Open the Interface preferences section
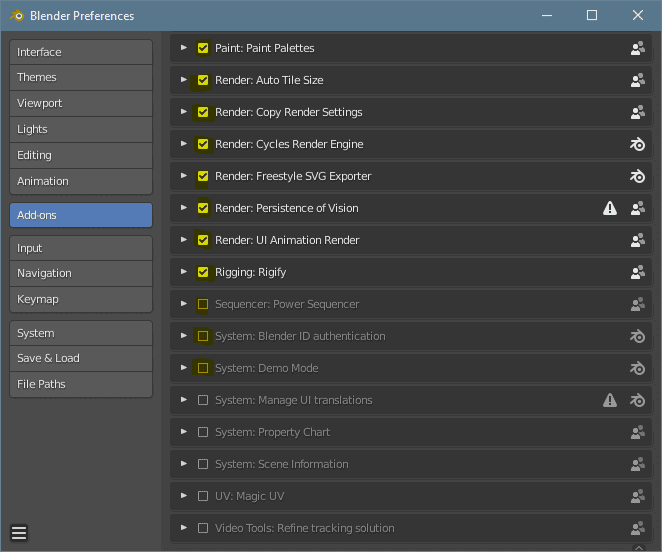Screen dimensions: 662x552 pyautogui.click(x=81, y=52)
